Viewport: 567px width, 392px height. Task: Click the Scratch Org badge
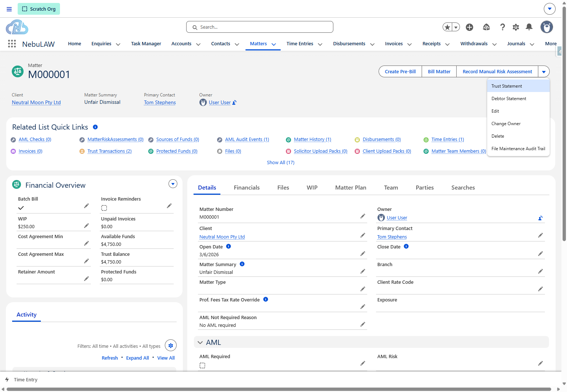tap(39, 9)
